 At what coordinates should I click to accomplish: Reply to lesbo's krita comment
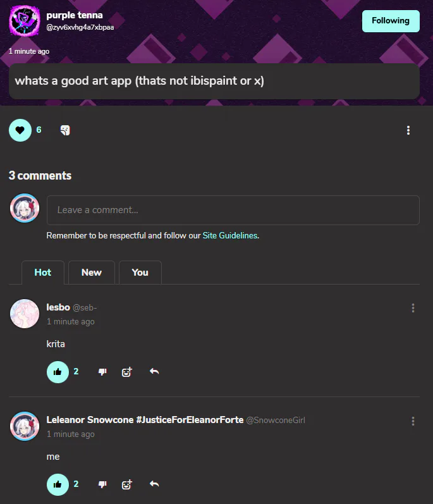[x=154, y=372]
